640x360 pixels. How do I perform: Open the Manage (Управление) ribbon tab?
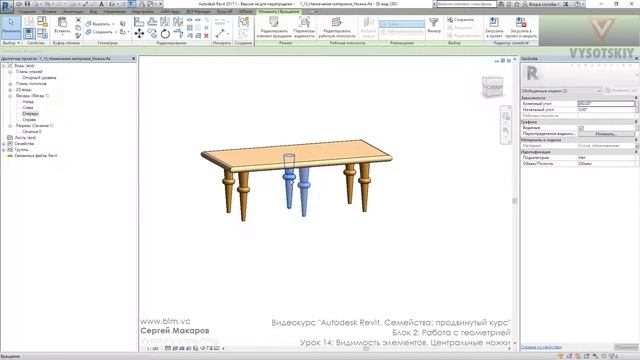[x=114, y=12]
